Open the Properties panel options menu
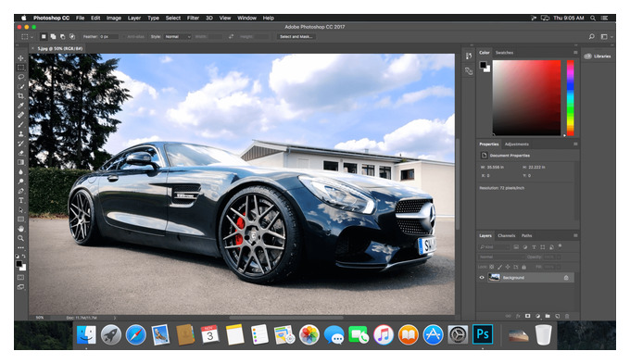Screen dimensions: 630x364 click(575, 144)
